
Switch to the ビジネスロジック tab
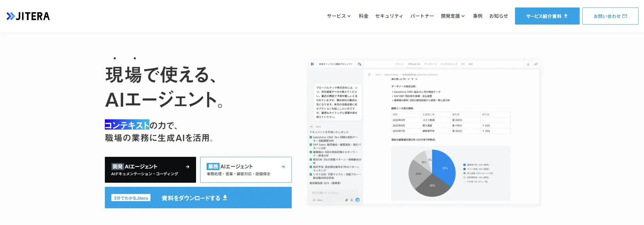point(449,64)
